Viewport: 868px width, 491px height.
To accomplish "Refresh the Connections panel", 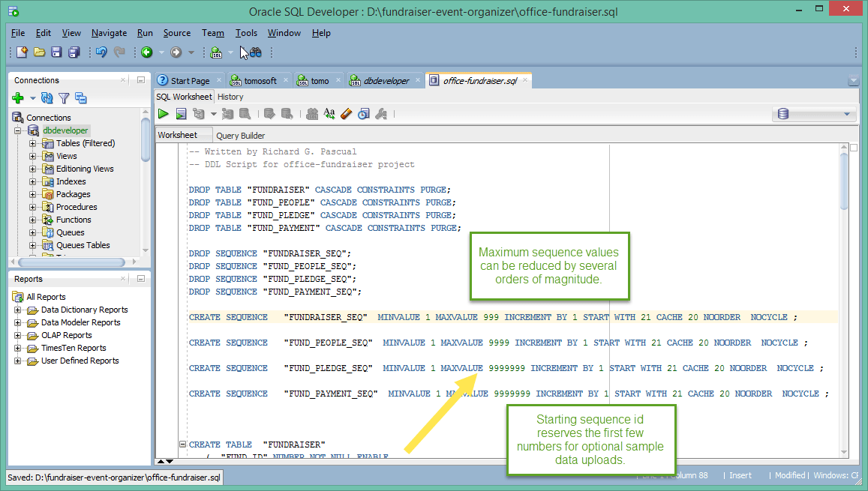I will pos(47,98).
